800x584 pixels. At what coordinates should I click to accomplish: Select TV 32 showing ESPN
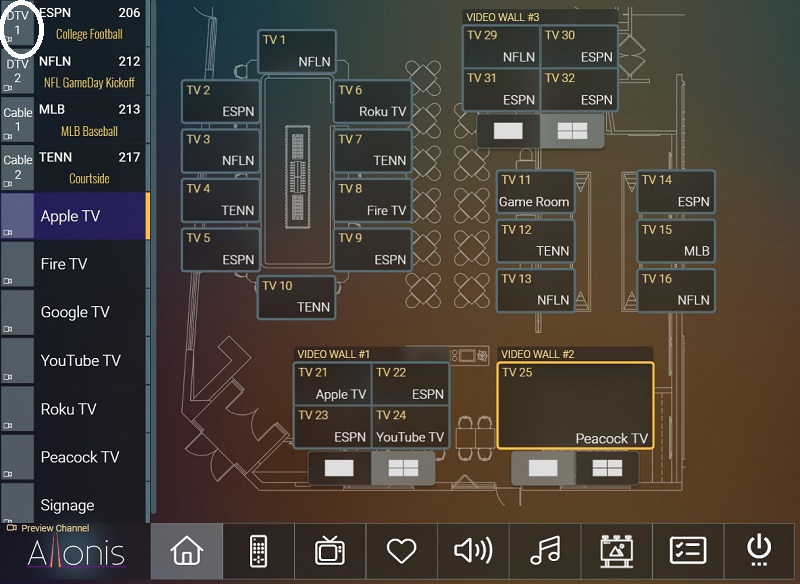pyautogui.click(x=580, y=89)
